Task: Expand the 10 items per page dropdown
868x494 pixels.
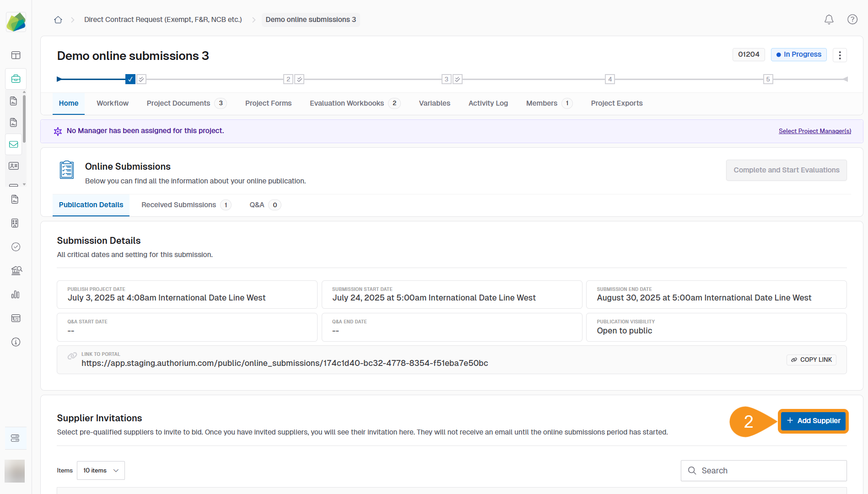Action: pyautogui.click(x=101, y=470)
